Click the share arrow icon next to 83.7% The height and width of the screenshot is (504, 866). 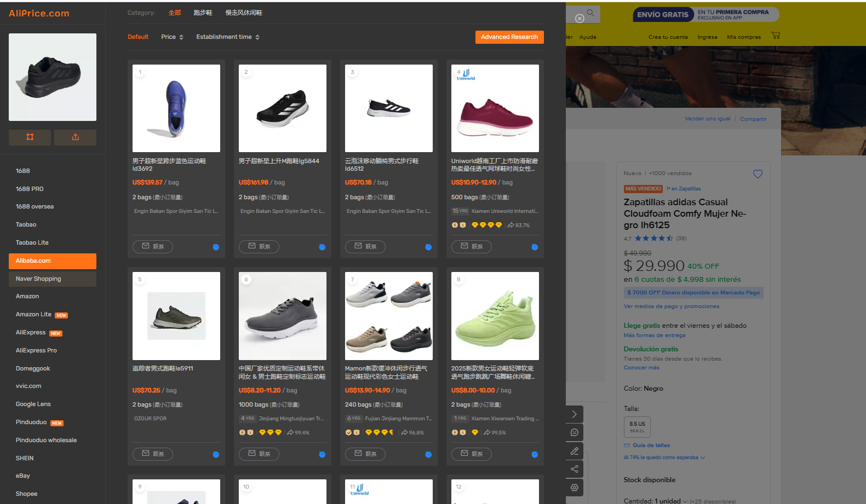(511, 225)
